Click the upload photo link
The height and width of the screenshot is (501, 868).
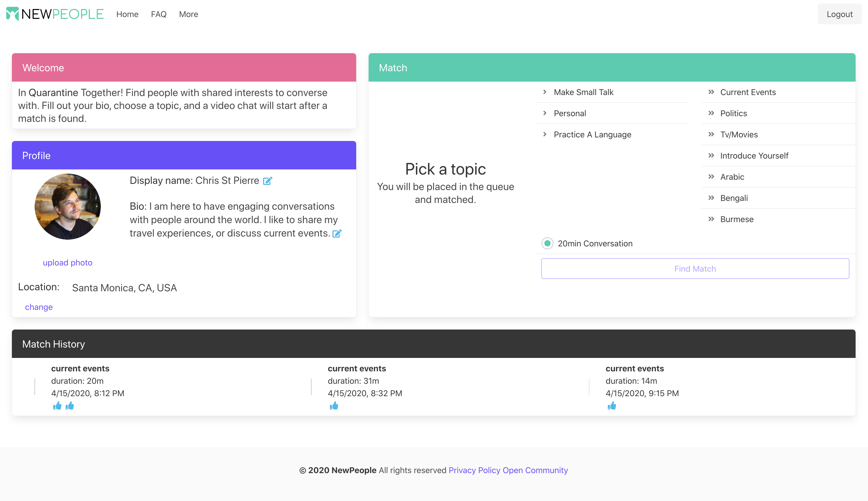point(67,263)
